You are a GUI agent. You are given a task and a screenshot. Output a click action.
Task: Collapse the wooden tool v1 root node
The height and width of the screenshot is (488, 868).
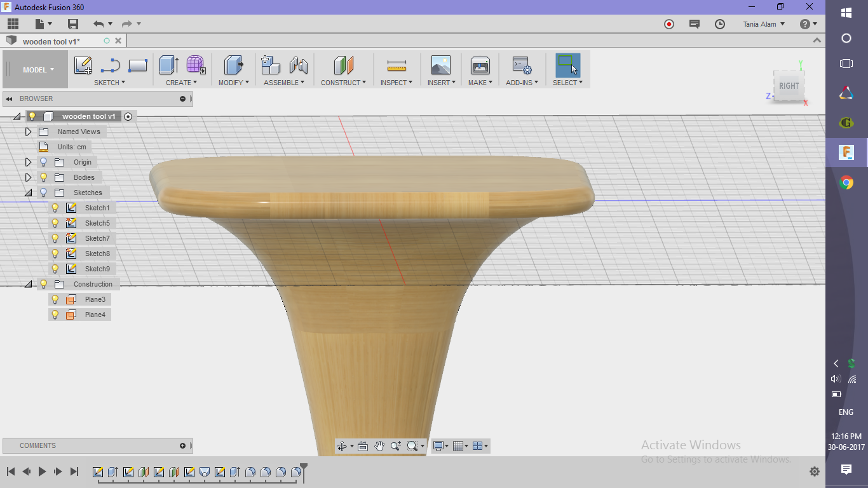[x=17, y=116]
